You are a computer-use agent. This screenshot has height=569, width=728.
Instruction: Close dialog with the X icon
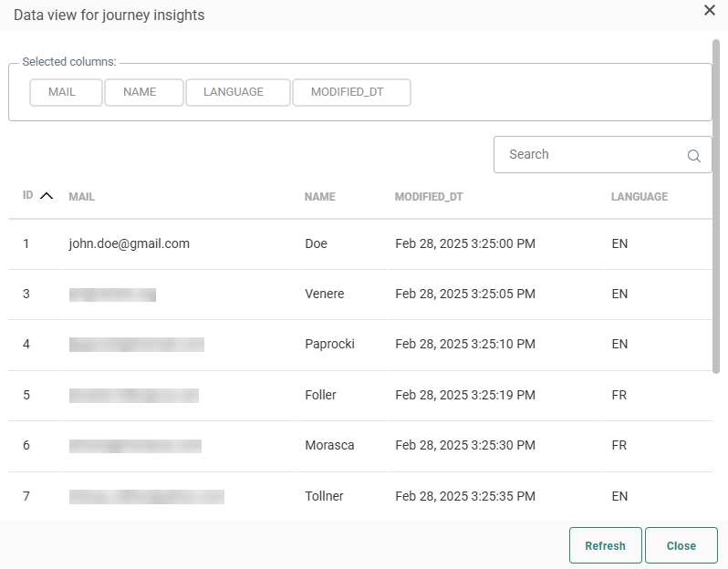709,10
